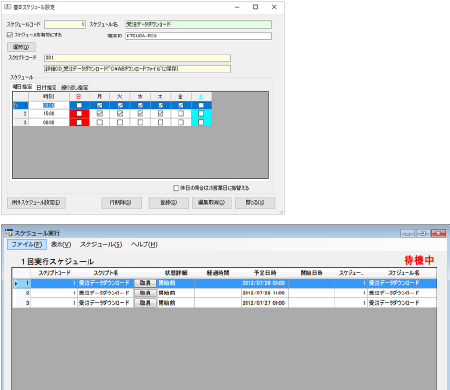Click the スケジュール名 input field
This screenshot has width=450, height=390.
tap(198, 24)
